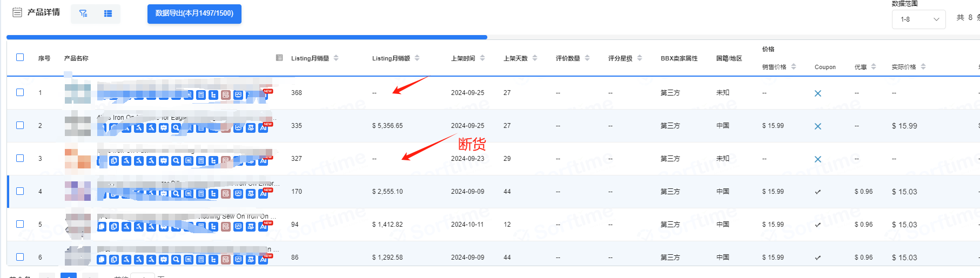
Task: Sort by 实际价格 using its sort arrows
Action: 923,66
